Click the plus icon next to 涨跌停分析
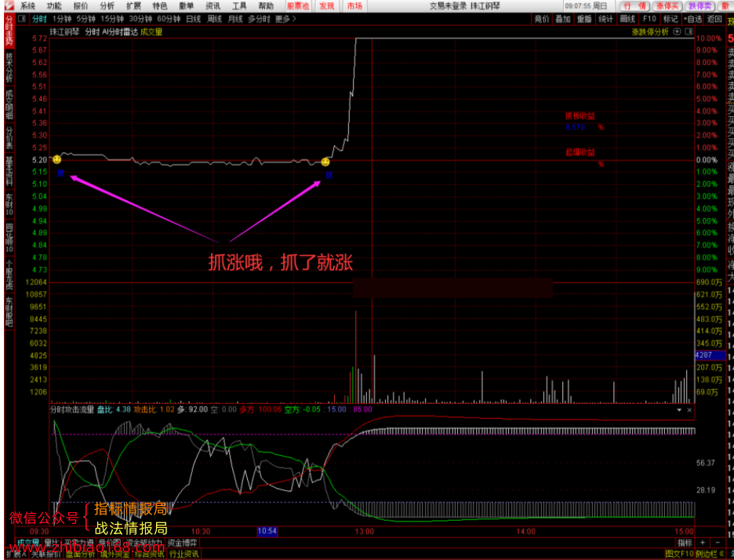734x560 pixels. [x=677, y=32]
